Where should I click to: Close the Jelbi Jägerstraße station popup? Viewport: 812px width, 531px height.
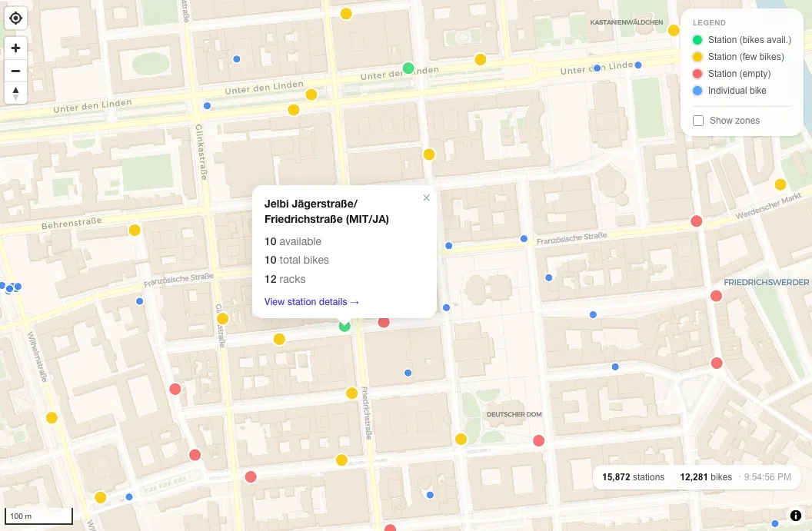(426, 197)
